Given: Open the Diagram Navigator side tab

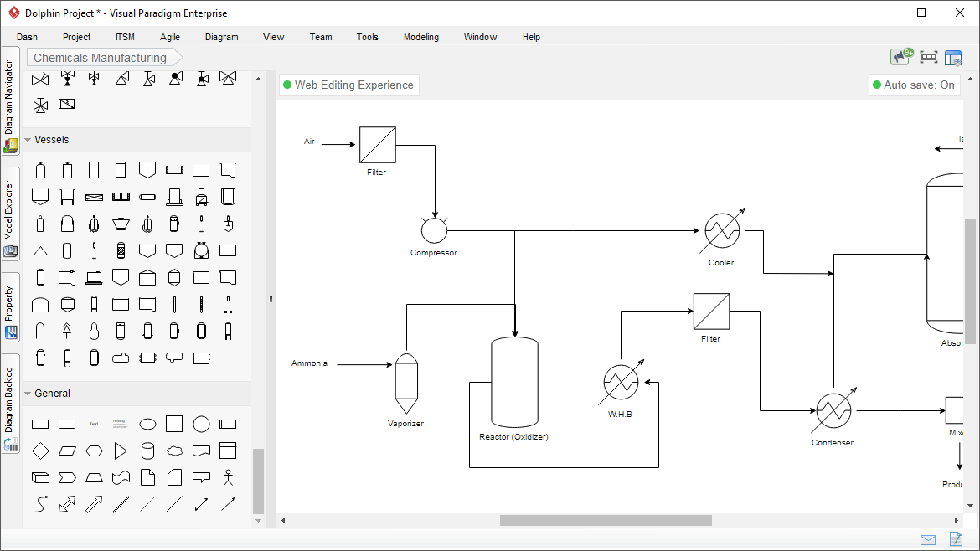Looking at the screenshot, I should pyautogui.click(x=10, y=100).
